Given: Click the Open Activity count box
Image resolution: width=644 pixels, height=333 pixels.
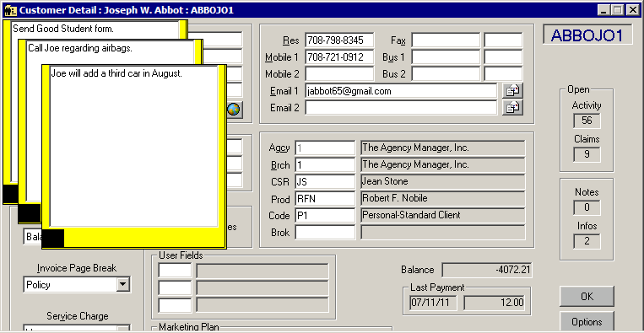Looking at the screenshot, I should tap(587, 121).
